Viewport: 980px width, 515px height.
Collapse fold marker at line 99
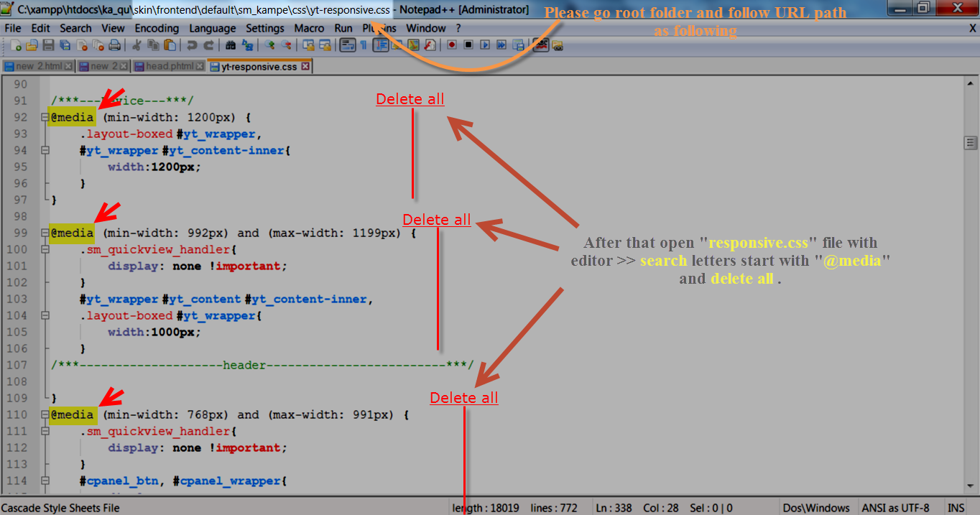click(x=46, y=233)
